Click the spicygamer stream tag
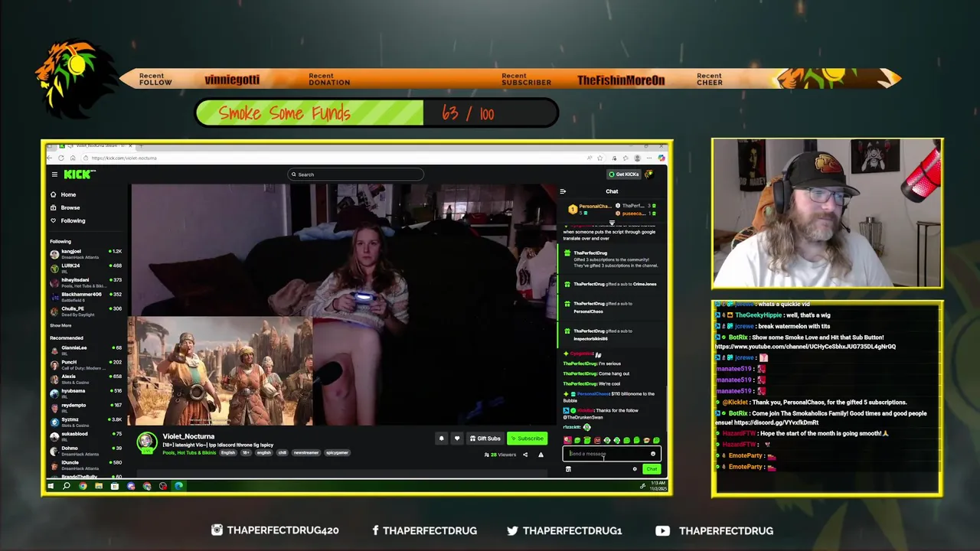The image size is (980, 551). pyautogui.click(x=337, y=452)
